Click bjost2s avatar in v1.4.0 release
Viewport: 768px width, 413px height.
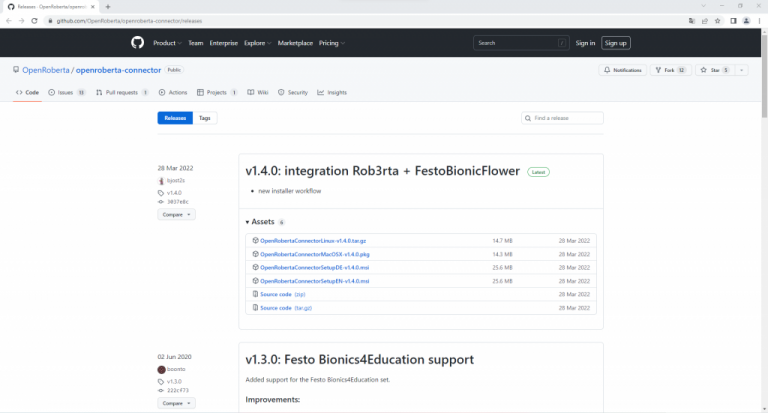tap(161, 180)
